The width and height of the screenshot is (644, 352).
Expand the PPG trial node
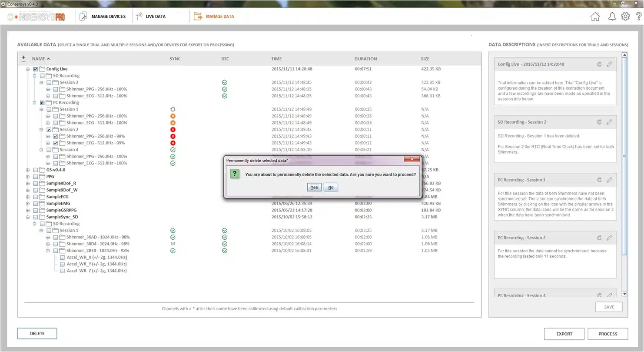point(28,177)
